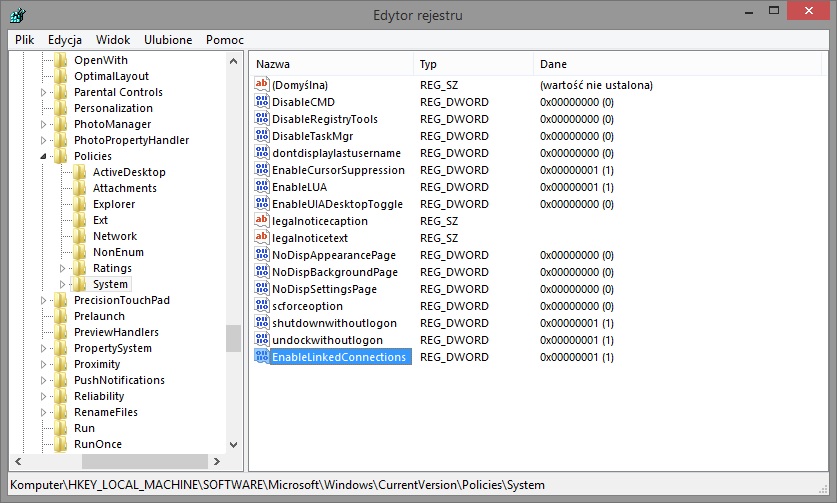Click the NoDispSettingsPage DWORD icon
The height and width of the screenshot is (503, 837).
click(x=262, y=289)
